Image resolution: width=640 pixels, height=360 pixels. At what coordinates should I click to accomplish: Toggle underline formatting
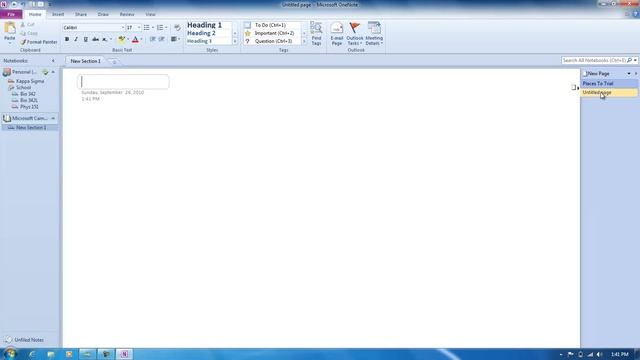coord(85,39)
